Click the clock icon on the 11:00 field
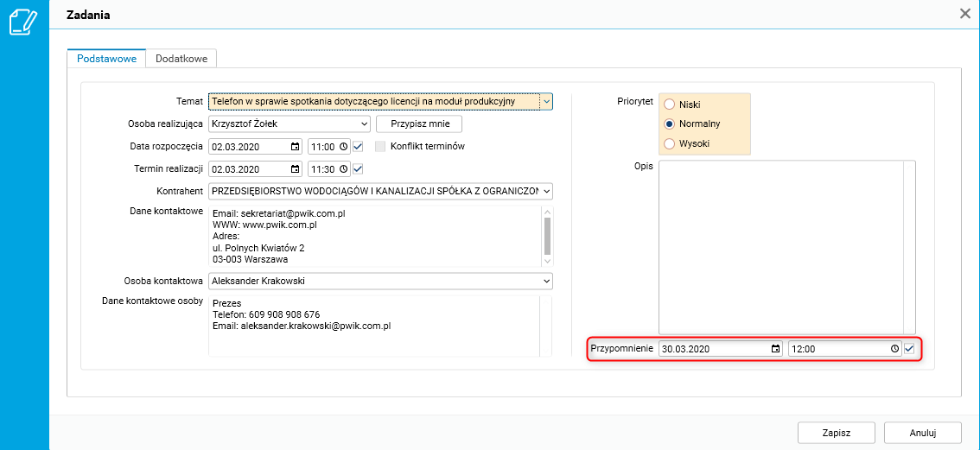This screenshot has width=980, height=450. (x=344, y=147)
